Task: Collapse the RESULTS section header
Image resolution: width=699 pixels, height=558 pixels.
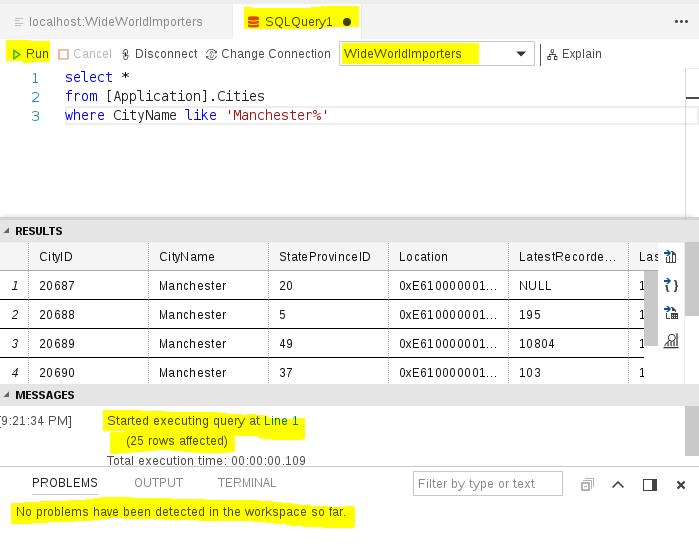Action: click(x=37, y=231)
